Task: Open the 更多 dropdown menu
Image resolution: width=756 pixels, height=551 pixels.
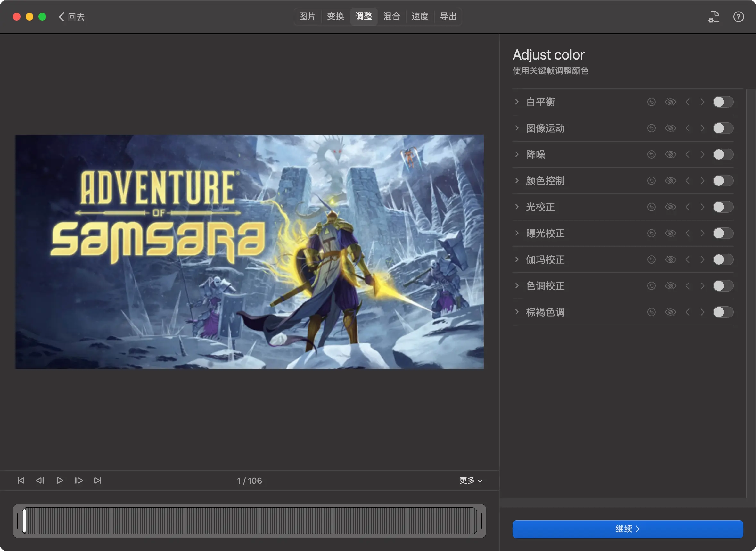Action: pyautogui.click(x=471, y=480)
